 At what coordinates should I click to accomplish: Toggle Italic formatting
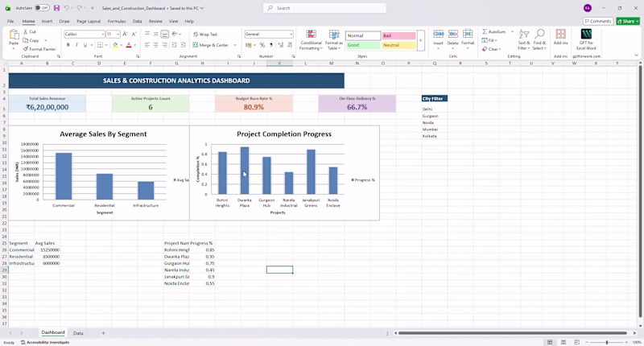(x=76, y=45)
